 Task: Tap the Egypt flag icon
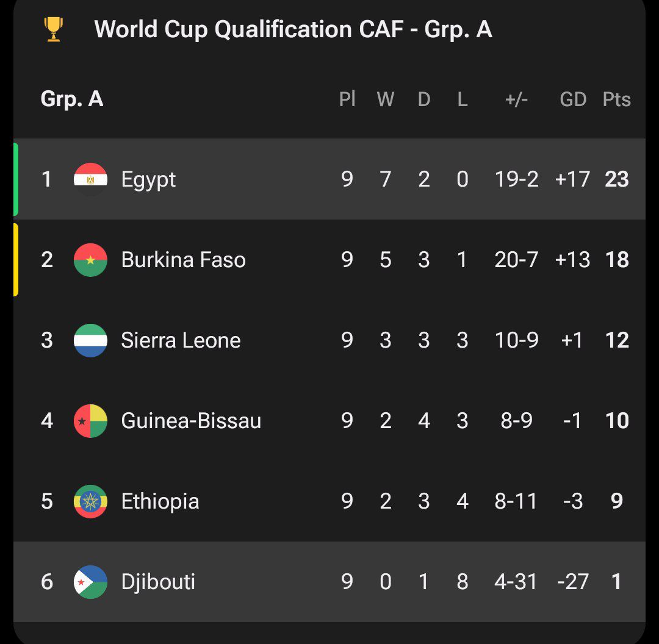click(90, 179)
